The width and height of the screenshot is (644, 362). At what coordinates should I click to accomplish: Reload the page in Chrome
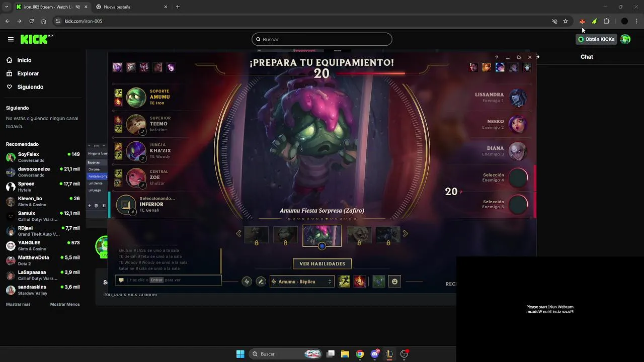(31, 21)
